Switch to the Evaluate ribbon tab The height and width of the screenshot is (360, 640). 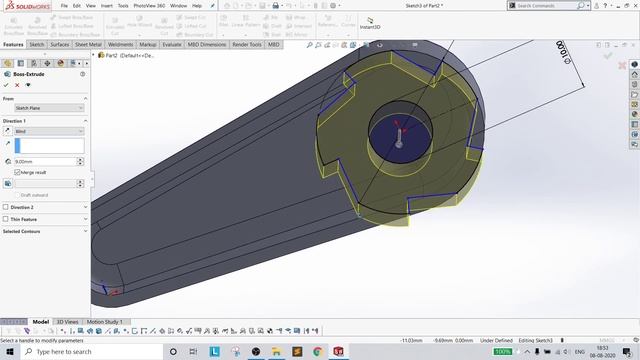click(171, 44)
